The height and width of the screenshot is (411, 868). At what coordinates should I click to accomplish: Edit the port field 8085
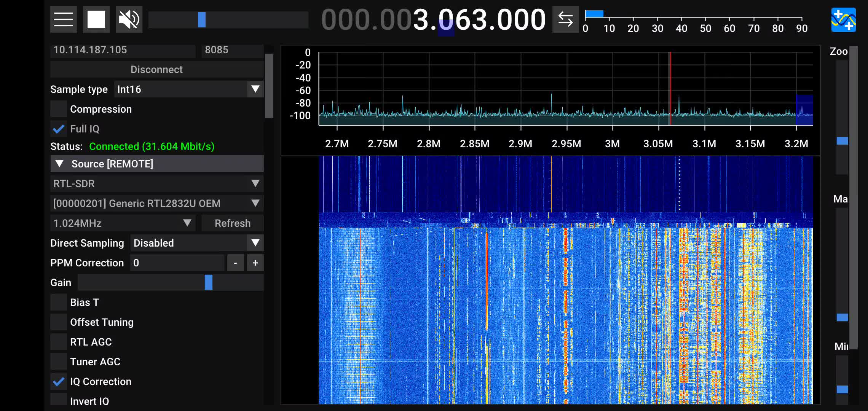pyautogui.click(x=232, y=50)
